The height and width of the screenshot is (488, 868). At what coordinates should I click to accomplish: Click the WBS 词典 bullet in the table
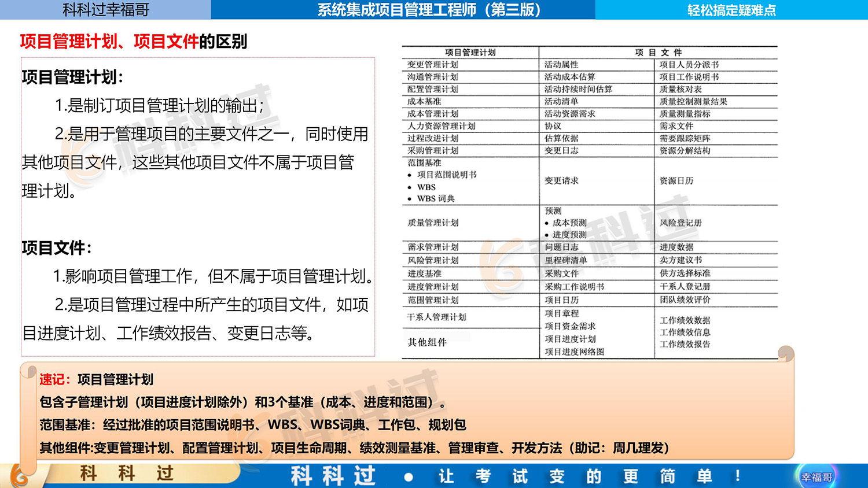436,198
